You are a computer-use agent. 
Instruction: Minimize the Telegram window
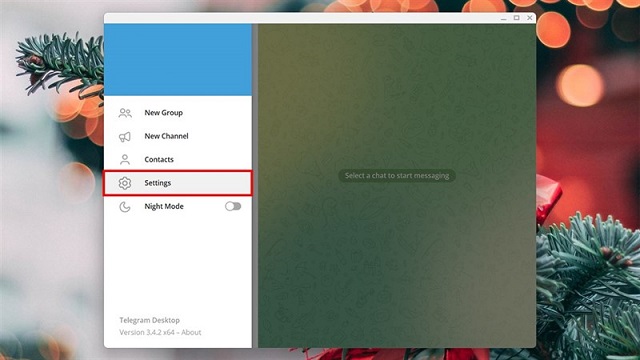(x=503, y=18)
